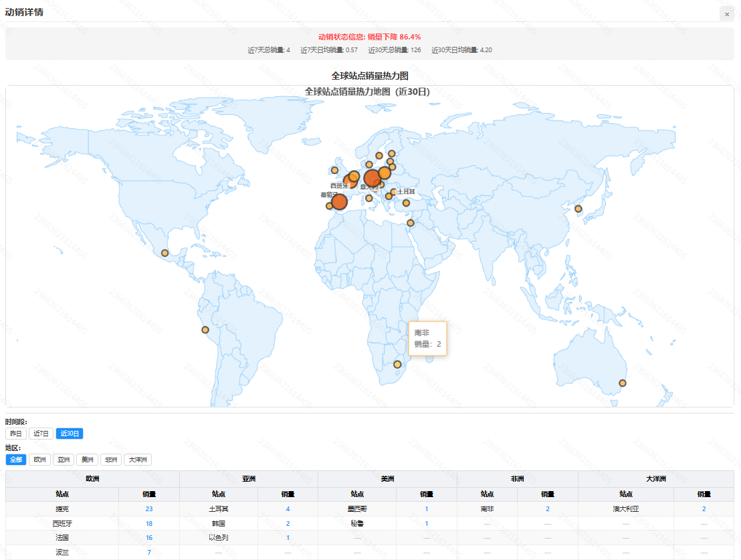This screenshot has width=741, height=560.
Task: Select the 近30日 time period
Action: click(x=70, y=434)
